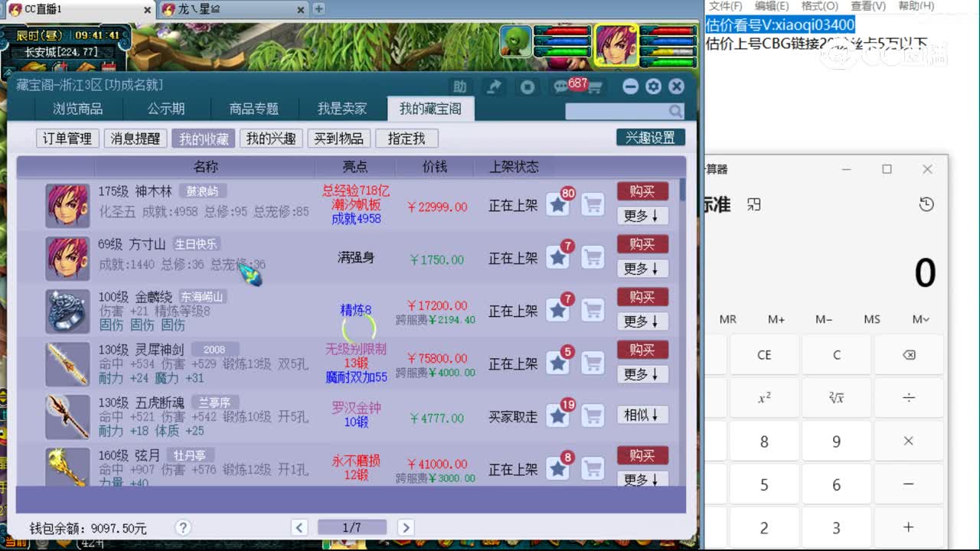Click the cart icon on the 方寸山 listing row
Image resolution: width=980 pixels, height=551 pixels.
[593, 258]
